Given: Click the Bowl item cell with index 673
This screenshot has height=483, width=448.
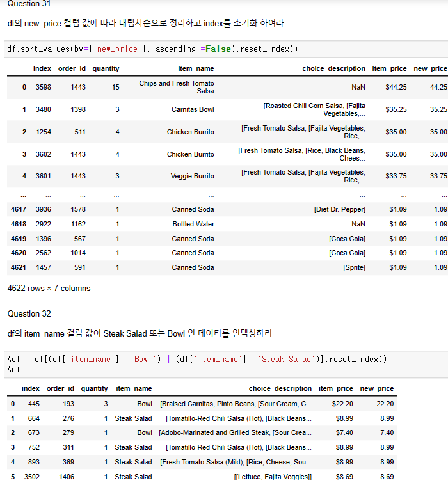Looking at the screenshot, I should point(145,433).
